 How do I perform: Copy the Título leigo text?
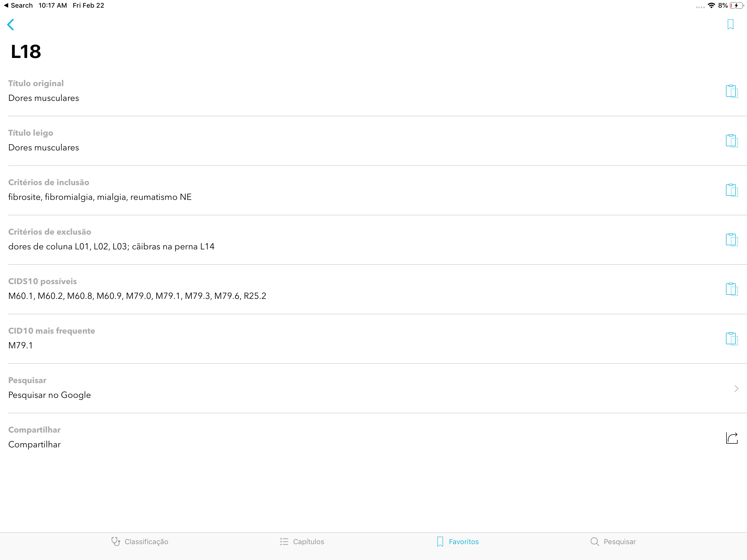point(731,141)
